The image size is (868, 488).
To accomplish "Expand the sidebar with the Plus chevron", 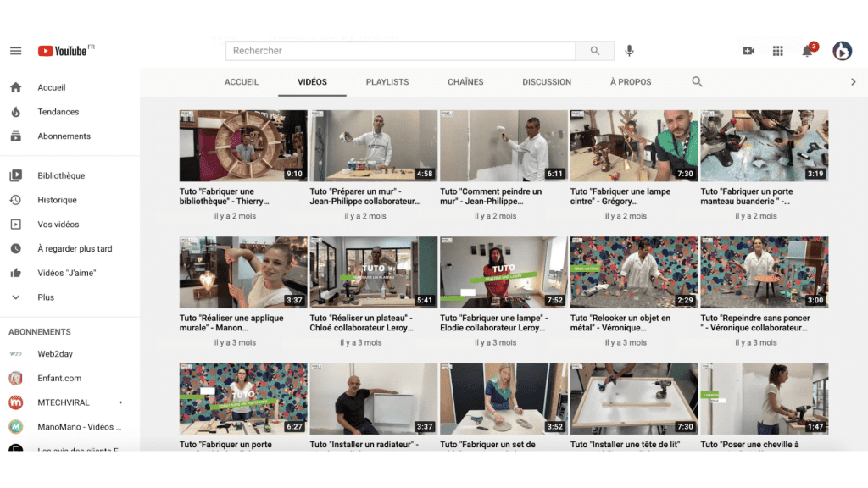I will pyautogui.click(x=15, y=297).
